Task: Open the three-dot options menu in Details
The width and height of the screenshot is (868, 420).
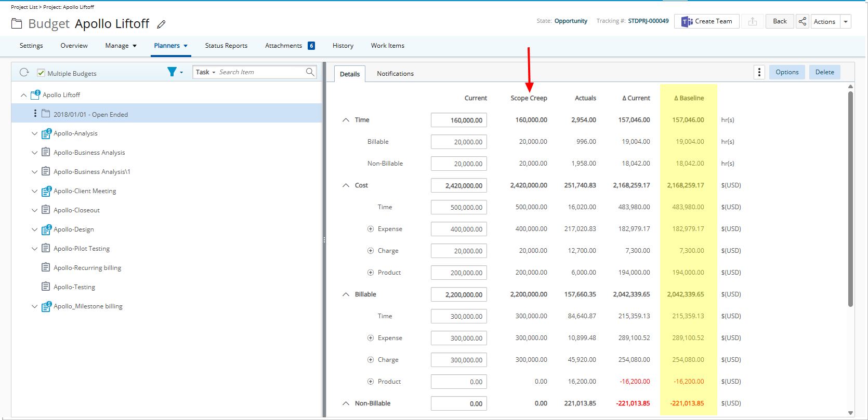Action: tap(759, 72)
